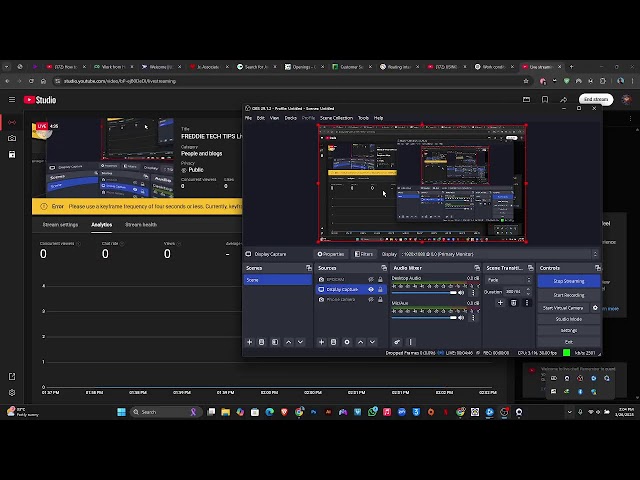The image size is (640, 480).
Task: Open advanced audio properties in Audio Mixer
Action: [397, 342]
